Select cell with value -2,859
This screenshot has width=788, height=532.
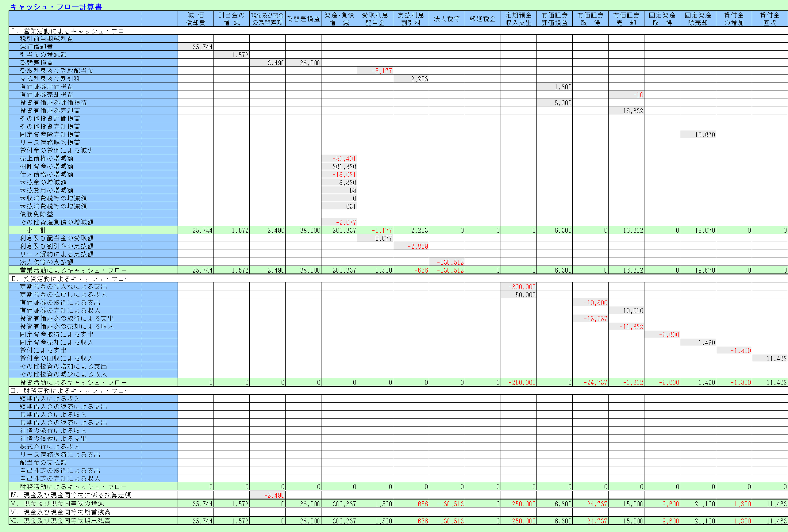click(x=411, y=246)
